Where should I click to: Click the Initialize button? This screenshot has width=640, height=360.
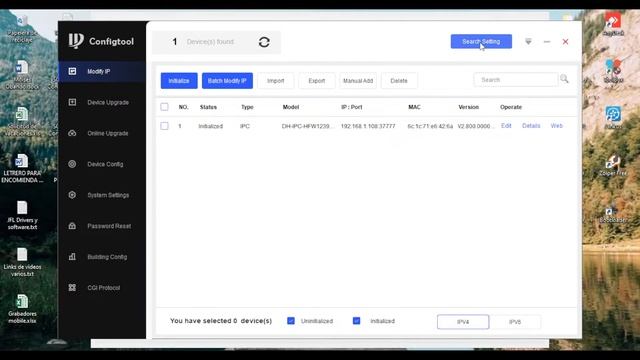(179, 81)
